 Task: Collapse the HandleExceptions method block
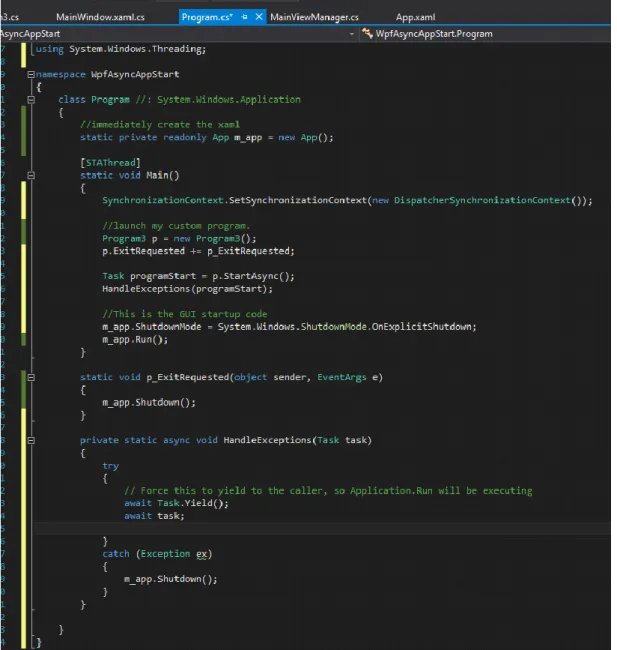pos(31,440)
